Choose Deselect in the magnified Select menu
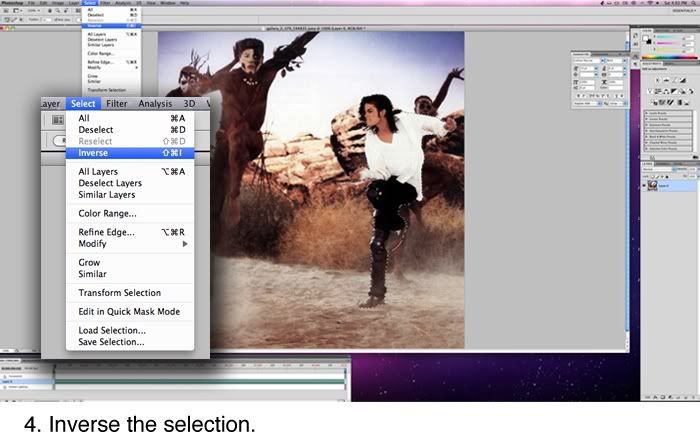This screenshot has width=700, height=444. [x=130, y=130]
